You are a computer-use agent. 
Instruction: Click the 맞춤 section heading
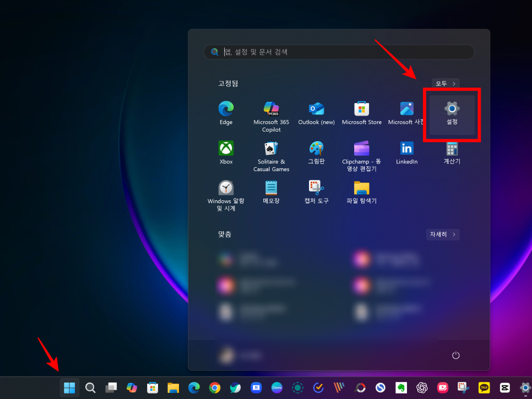point(224,234)
